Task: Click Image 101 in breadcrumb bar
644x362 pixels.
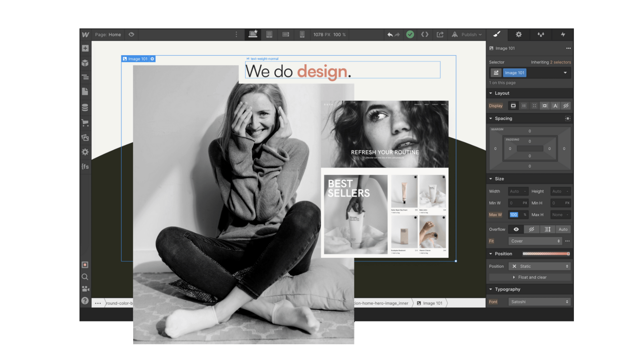Action: pyautogui.click(x=430, y=303)
